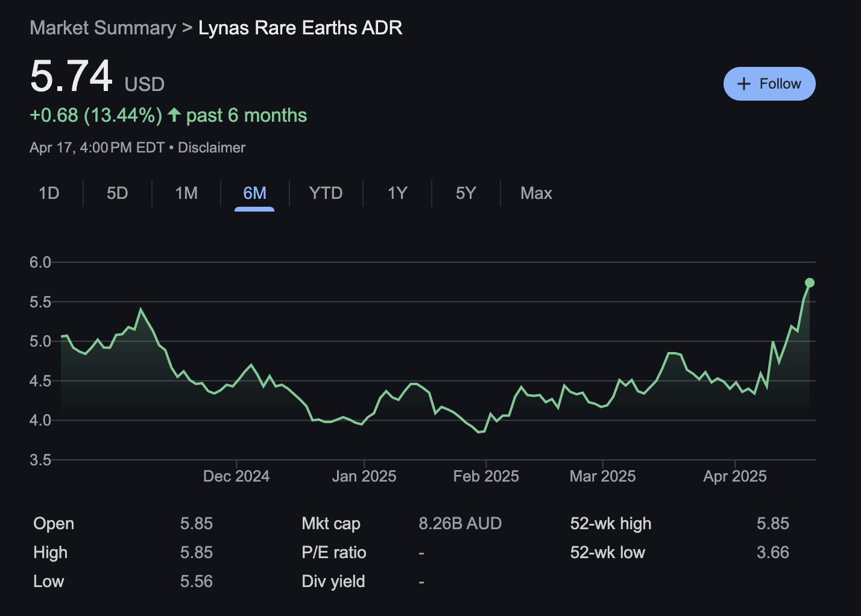Click the Feb 2025 axis label
The height and width of the screenshot is (616, 861).
point(486,476)
